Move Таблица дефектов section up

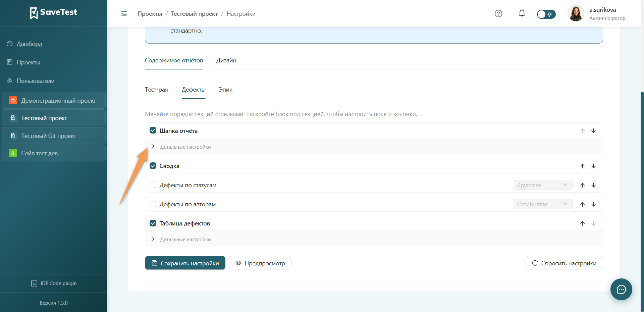583,223
